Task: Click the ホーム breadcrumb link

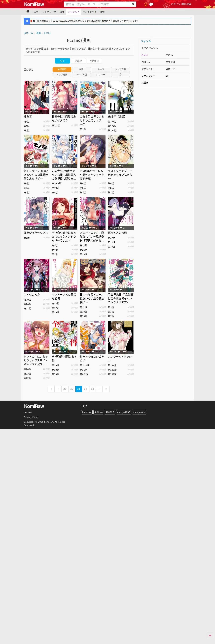Action: [28, 33]
